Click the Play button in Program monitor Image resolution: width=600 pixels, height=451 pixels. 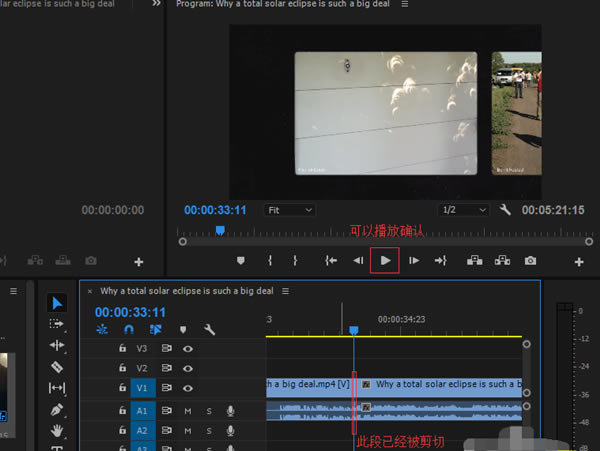[385, 261]
